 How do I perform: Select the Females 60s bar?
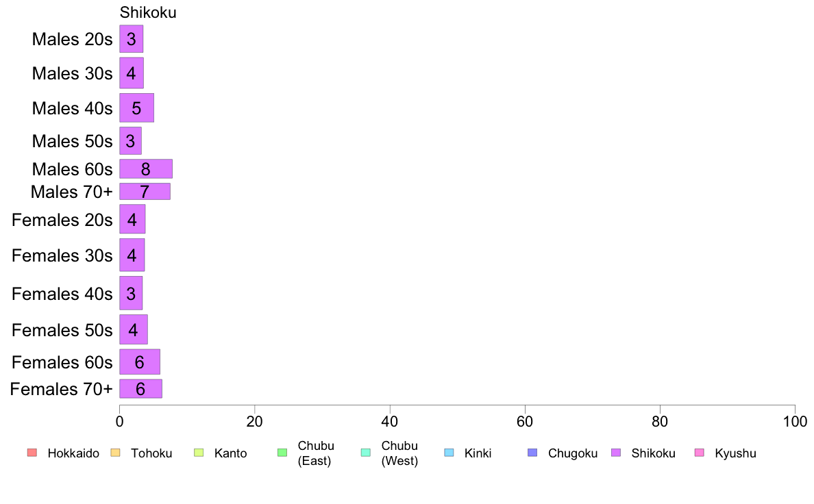pos(140,362)
